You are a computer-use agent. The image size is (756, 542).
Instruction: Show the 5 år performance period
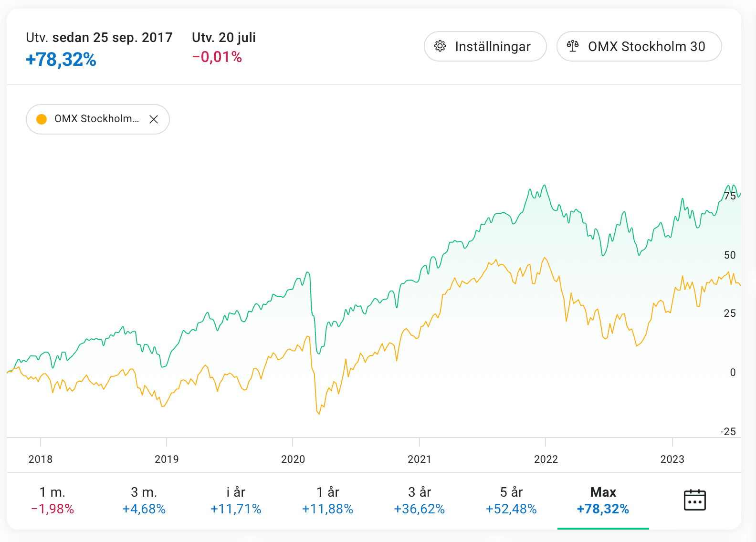click(x=511, y=500)
